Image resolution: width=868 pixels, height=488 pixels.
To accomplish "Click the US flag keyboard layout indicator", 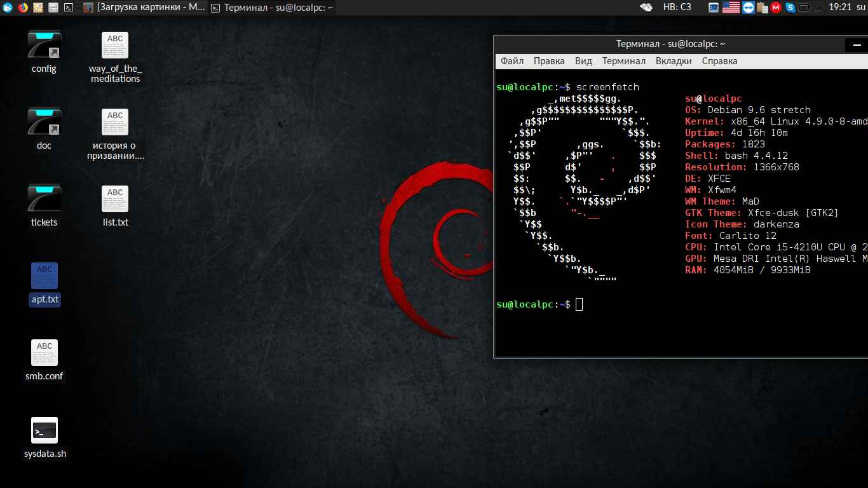I will [731, 8].
